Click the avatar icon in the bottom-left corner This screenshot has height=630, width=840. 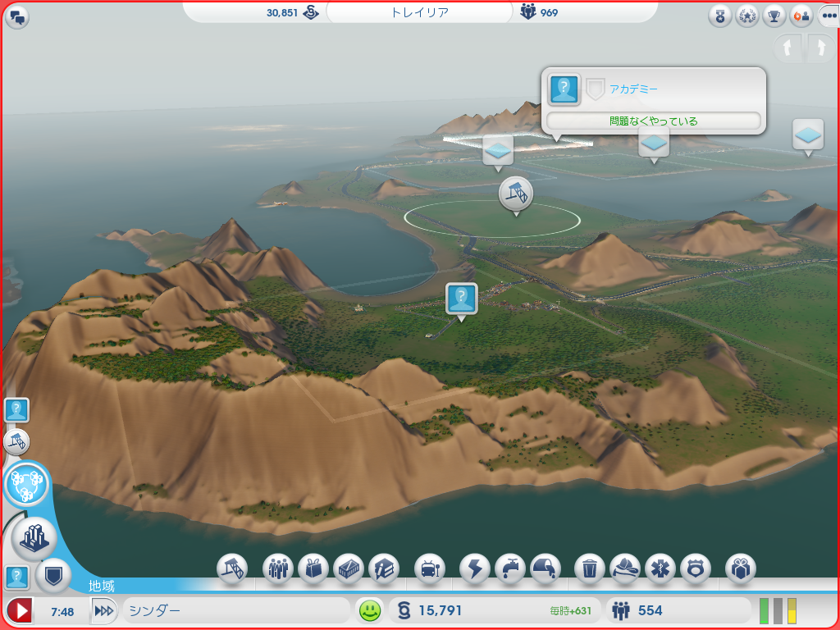[x=16, y=577]
